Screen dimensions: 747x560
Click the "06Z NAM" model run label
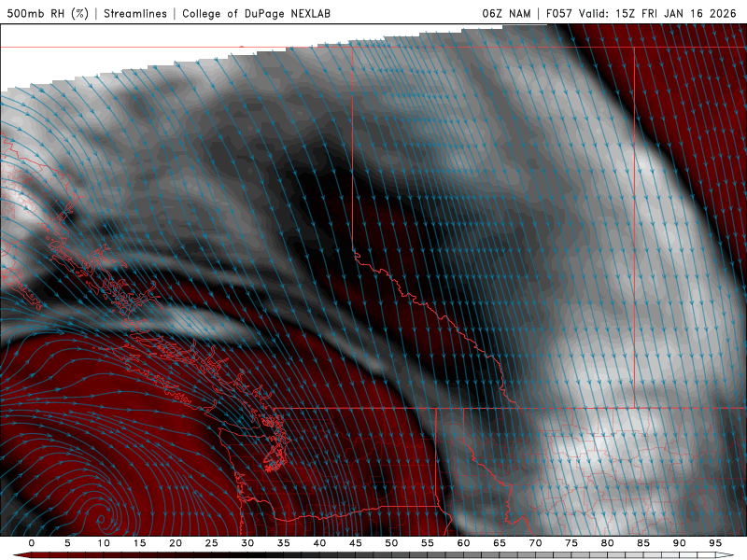click(506, 13)
